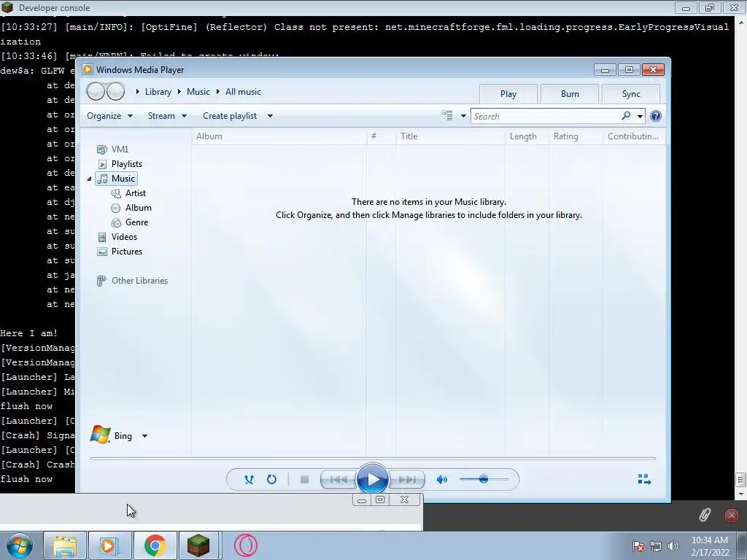Open the Organize menu
The width and height of the screenshot is (747, 560).
click(109, 116)
